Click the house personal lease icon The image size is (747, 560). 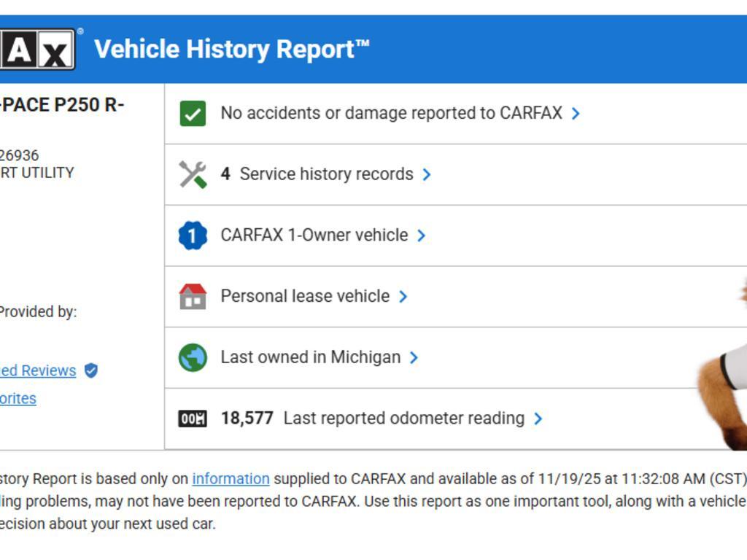coord(193,297)
